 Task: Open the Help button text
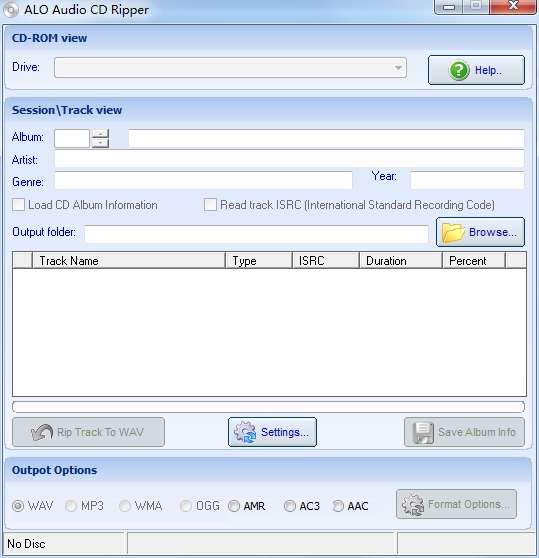[488, 70]
